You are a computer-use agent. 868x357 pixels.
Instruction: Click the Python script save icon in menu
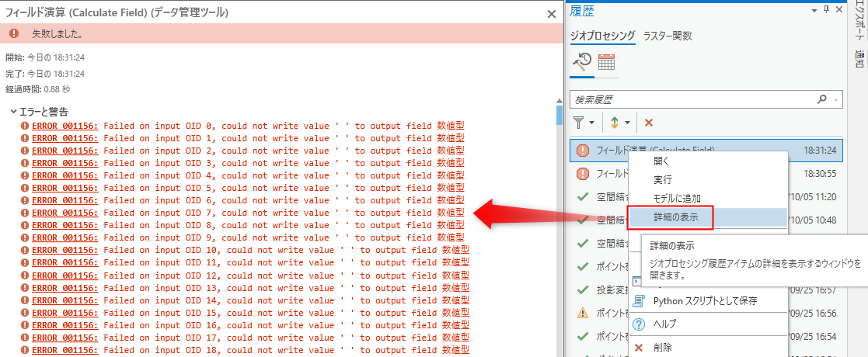640,301
